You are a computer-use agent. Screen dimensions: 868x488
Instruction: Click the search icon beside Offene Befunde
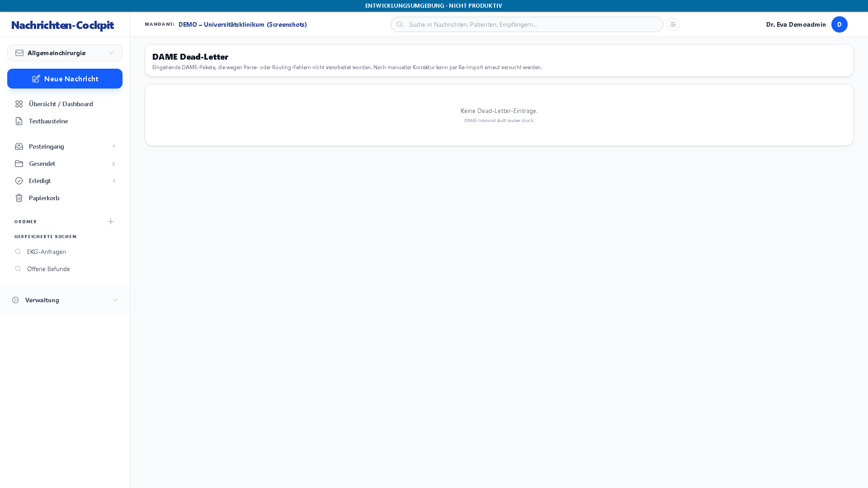18,269
